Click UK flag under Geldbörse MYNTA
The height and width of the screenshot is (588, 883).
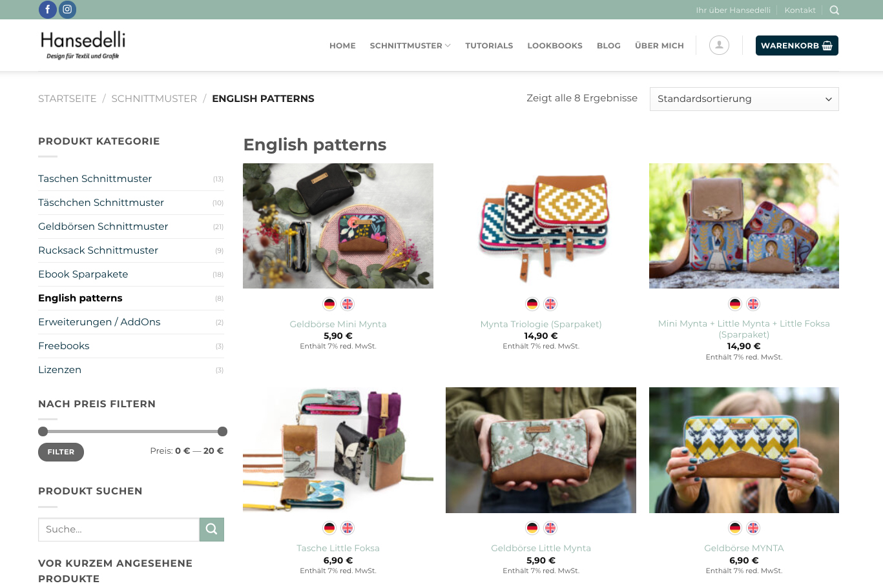(753, 528)
